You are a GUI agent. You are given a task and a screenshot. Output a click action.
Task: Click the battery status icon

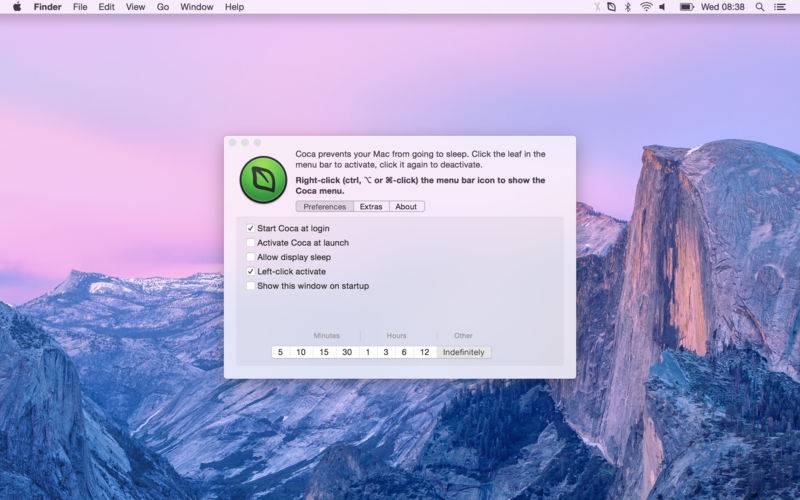[686, 7]
